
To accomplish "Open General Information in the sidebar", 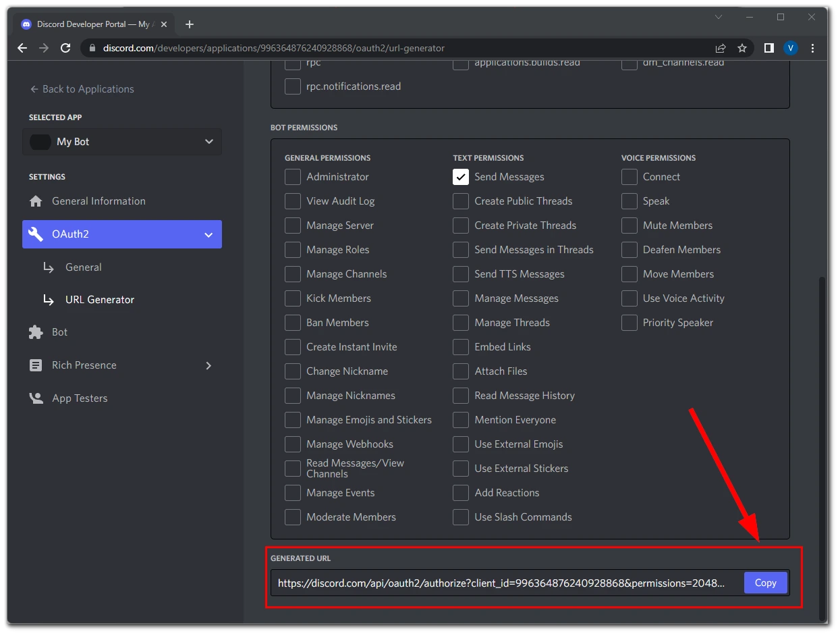I will [98, 201].
